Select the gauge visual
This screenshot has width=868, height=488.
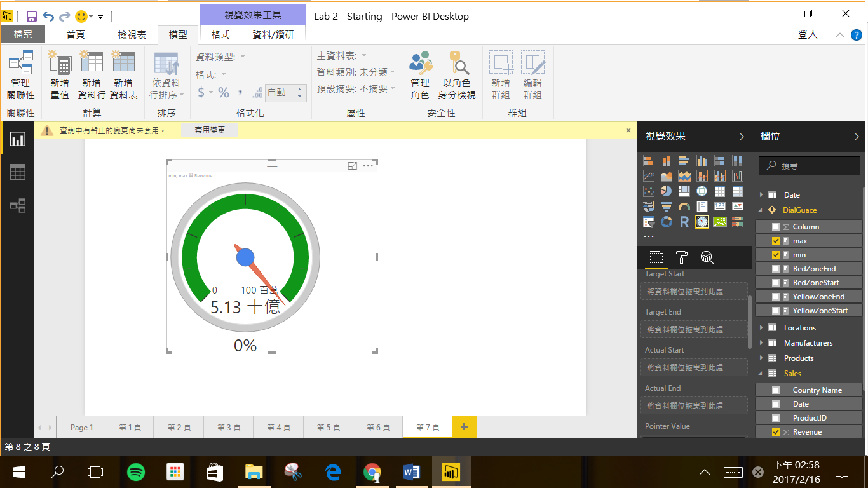(x=684, y=206)
